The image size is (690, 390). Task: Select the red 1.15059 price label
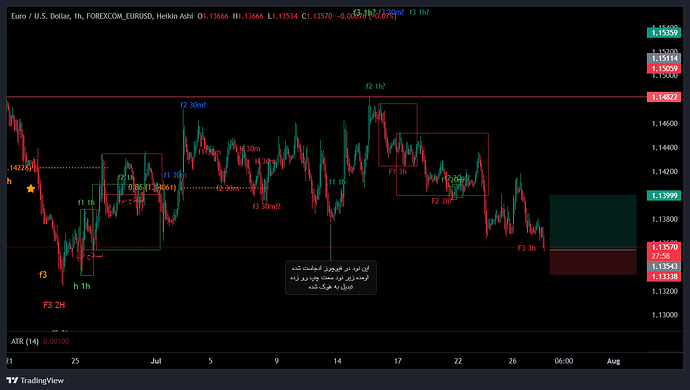(664, 68)
